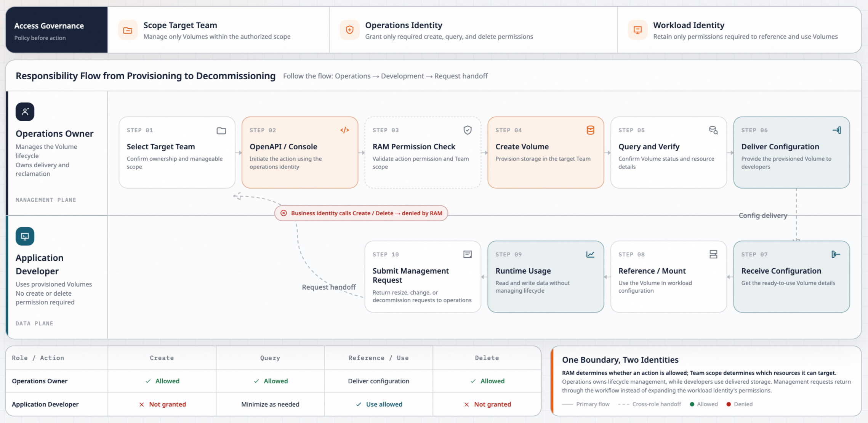Click the Request handoff label
868x423 pixels.
click(x=329, y=287)
